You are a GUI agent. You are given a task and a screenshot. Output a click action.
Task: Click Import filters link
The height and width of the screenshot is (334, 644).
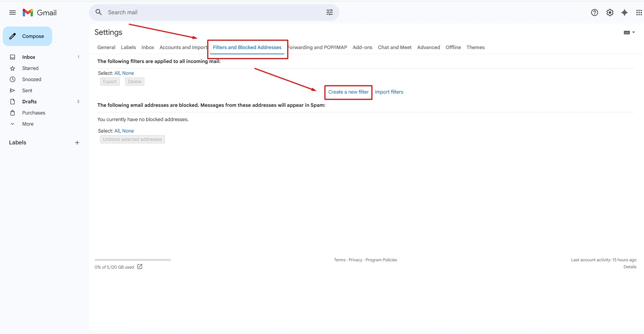click(389, 92)
